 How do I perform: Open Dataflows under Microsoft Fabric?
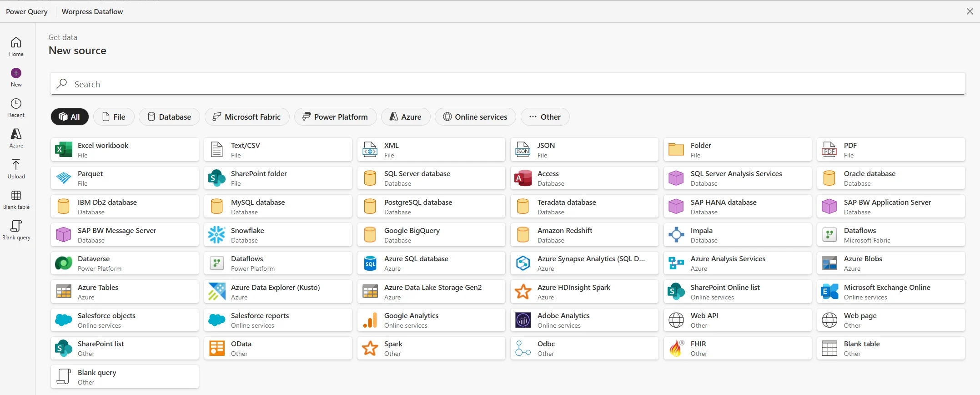891,235
